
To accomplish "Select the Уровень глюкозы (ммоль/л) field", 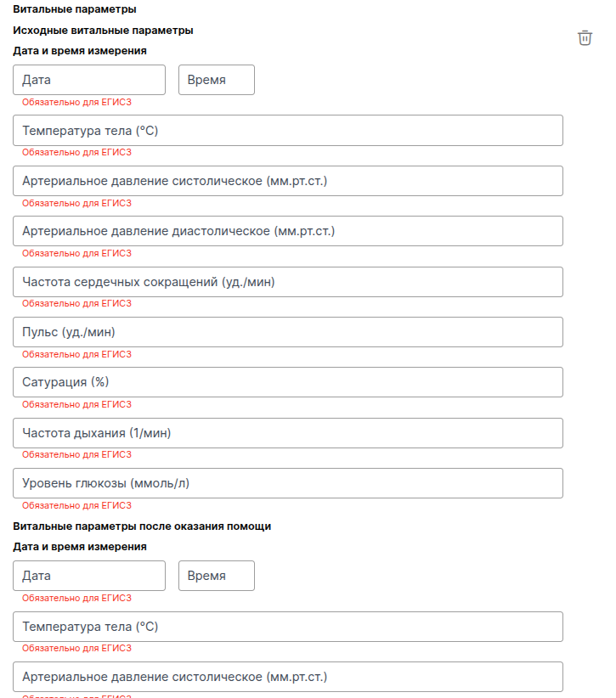I will [288, 483].
